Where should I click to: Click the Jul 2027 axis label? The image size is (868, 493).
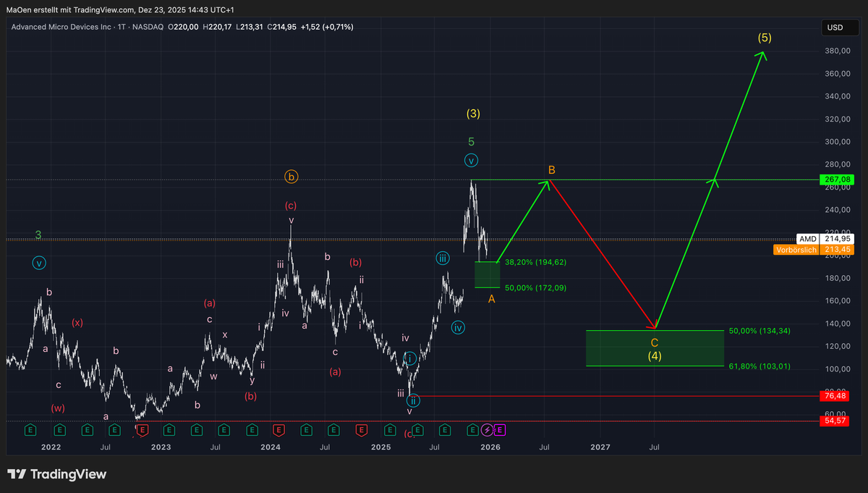[654, 447]
